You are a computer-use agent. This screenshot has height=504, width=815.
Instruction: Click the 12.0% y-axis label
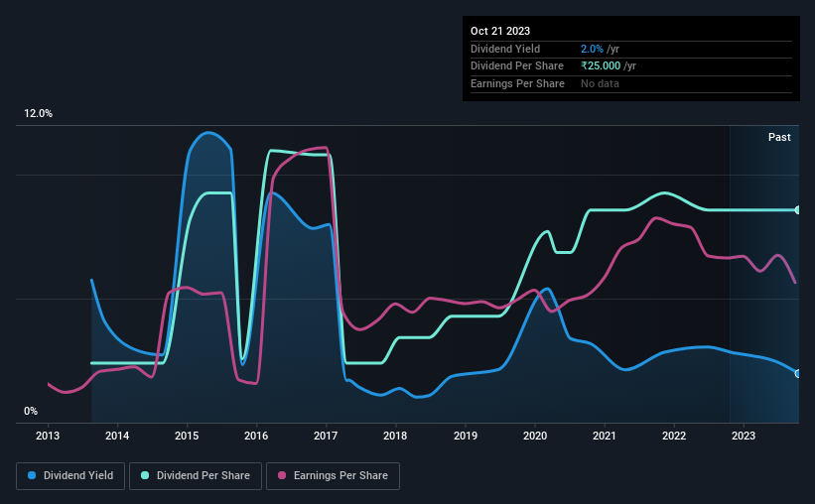point(38,114)
